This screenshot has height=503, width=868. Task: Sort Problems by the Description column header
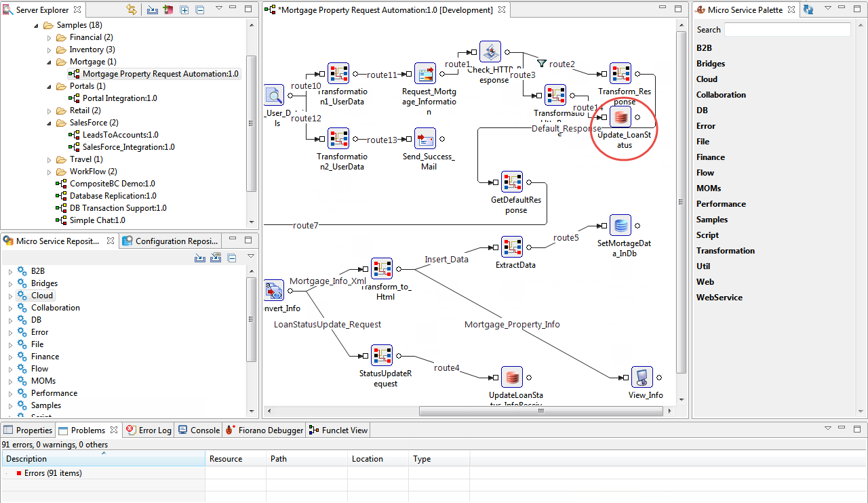[x=103, y=459]
